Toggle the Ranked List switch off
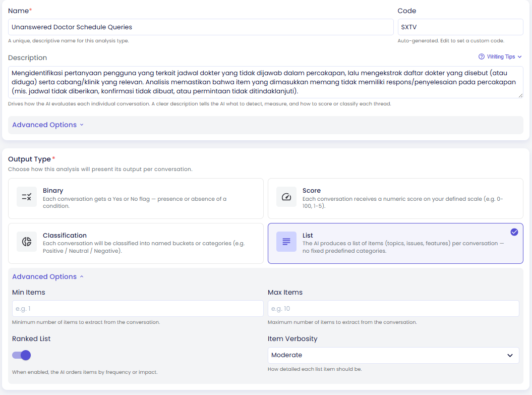Image resolution: width=532 pixels, height=395 pixels. pyautogui.click(x=21, y=355)
